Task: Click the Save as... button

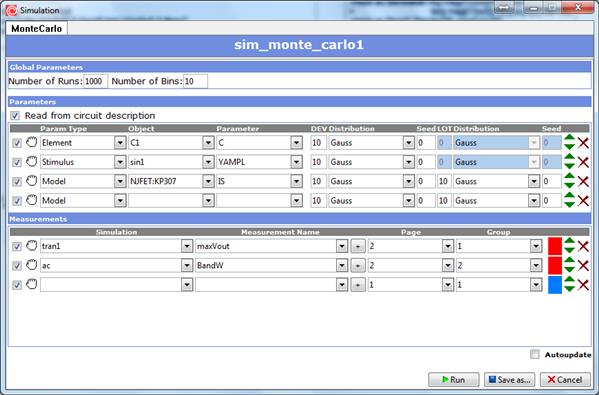Action: click(509, 380)
